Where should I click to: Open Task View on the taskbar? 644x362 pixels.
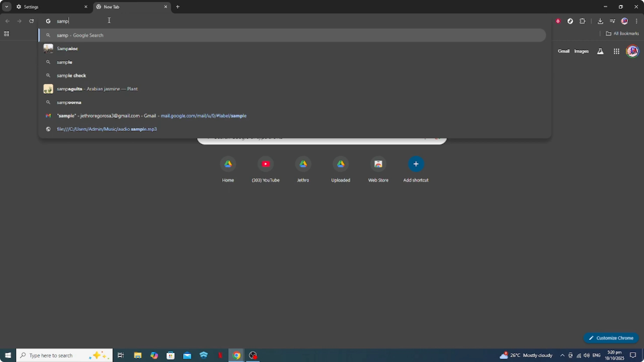pyautogui.click(x=121, y=355)
